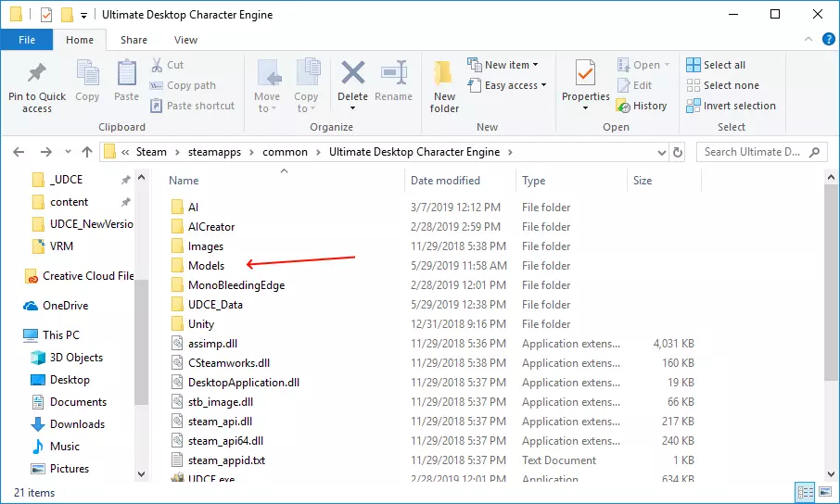Screen dimensions: 840x504
Task: Click the Copy path icon
Action: (157, 85)
